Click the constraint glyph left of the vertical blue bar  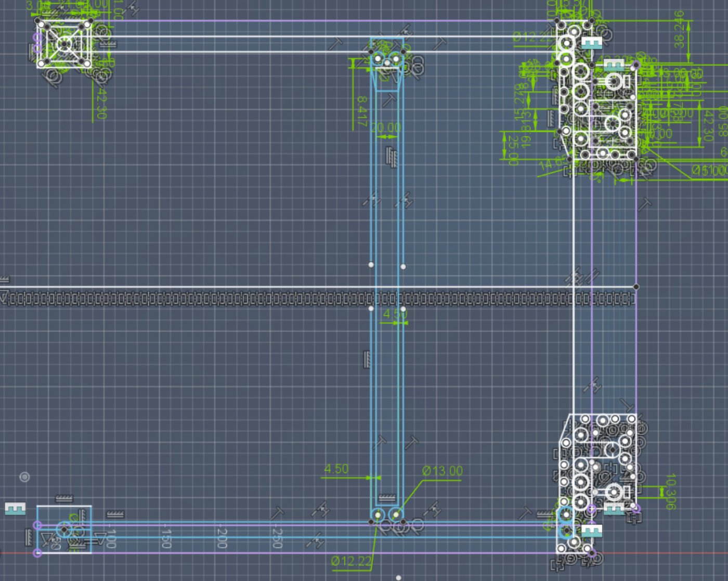(367, 359)
